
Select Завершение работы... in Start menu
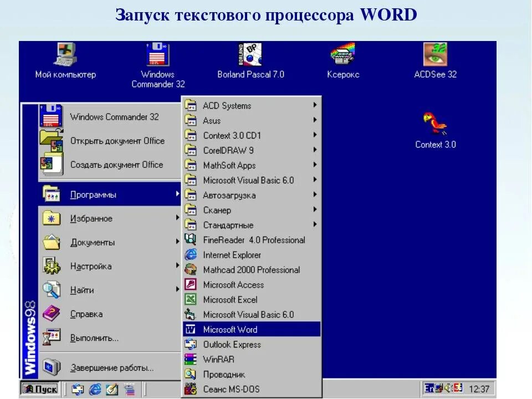click(x=109, y=367)
